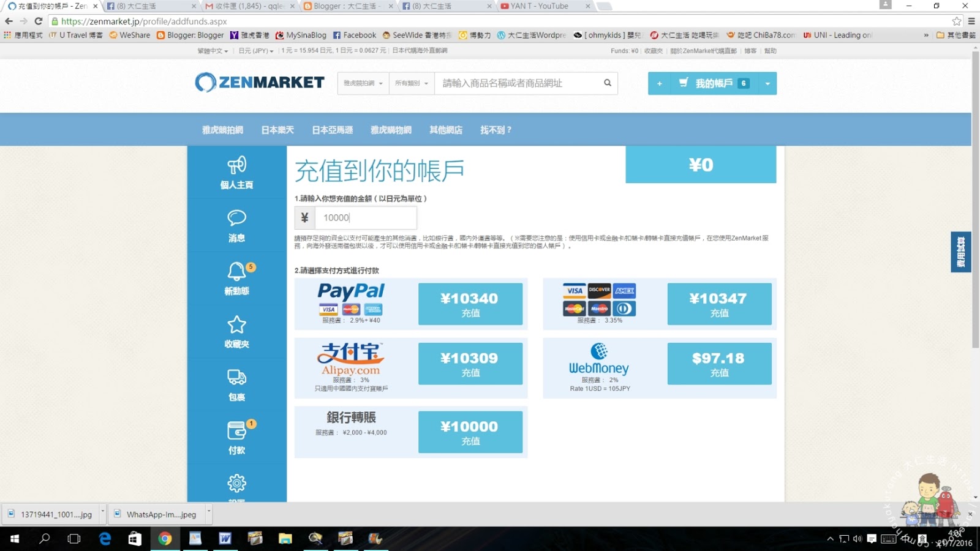
Task: Open the personal homepage megaphone icon
Action: (236, 165)
